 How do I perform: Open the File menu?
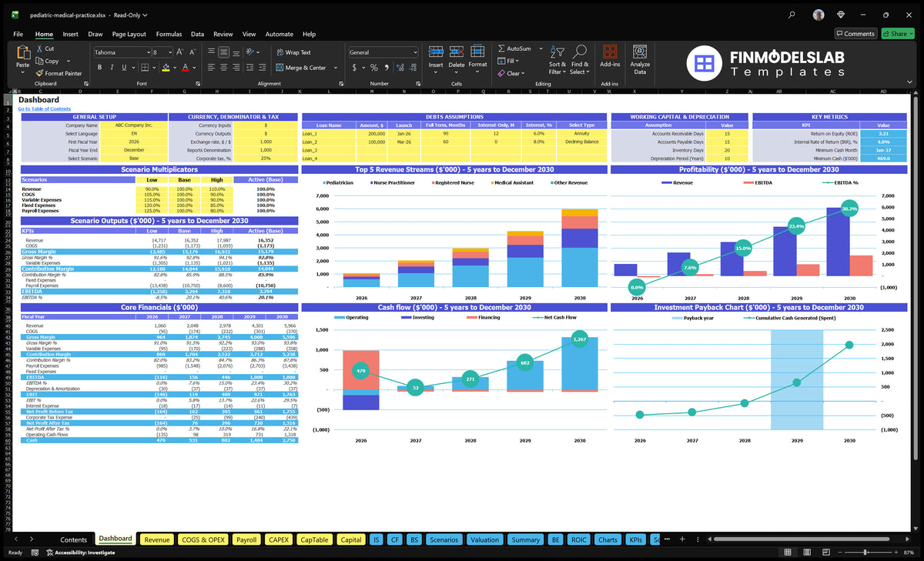tap(18, 34)
